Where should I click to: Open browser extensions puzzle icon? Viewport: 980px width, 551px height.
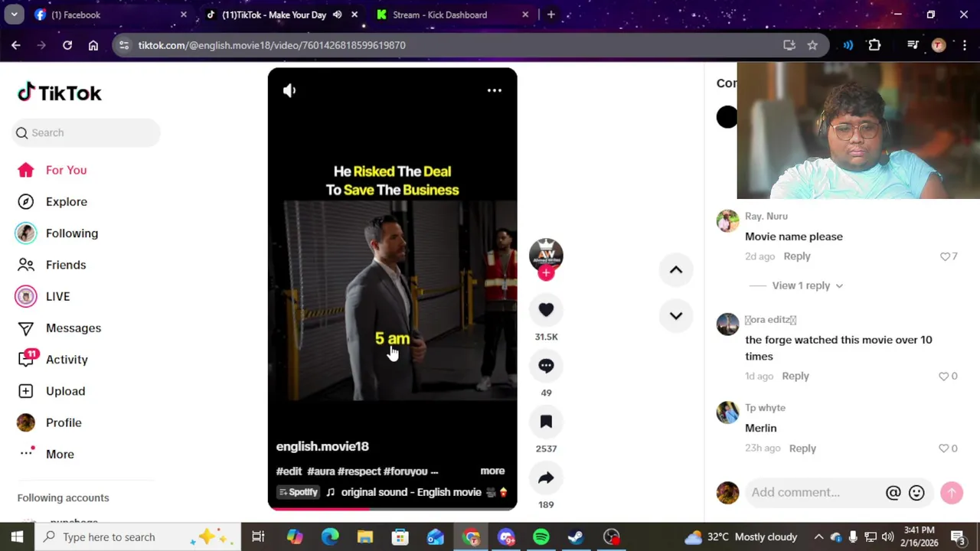(874, 45)
